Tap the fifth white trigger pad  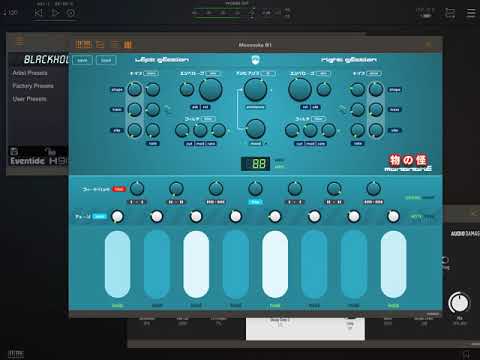click(x=275, y=264)
